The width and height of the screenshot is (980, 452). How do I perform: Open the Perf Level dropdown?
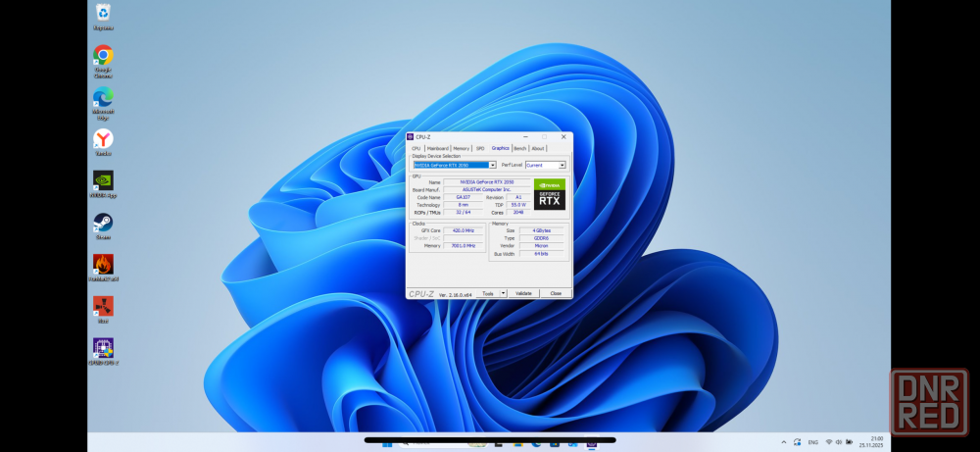click(x=562, y=165)
